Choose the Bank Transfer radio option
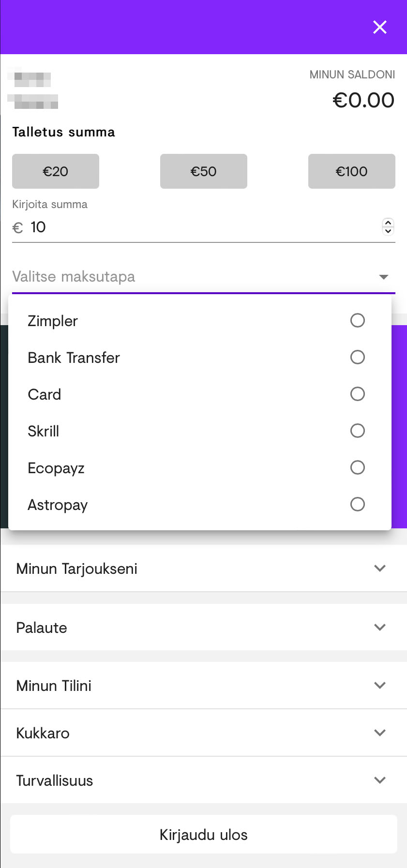The image size is (407, 868). [x=357, y=357]
